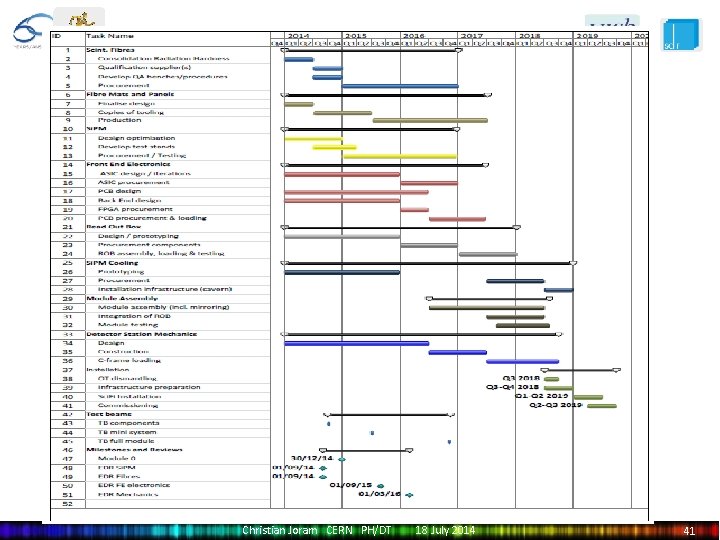The image size is (720, 540).
Task: Click the red ASIC design / iterations bar
Action: 342,174
